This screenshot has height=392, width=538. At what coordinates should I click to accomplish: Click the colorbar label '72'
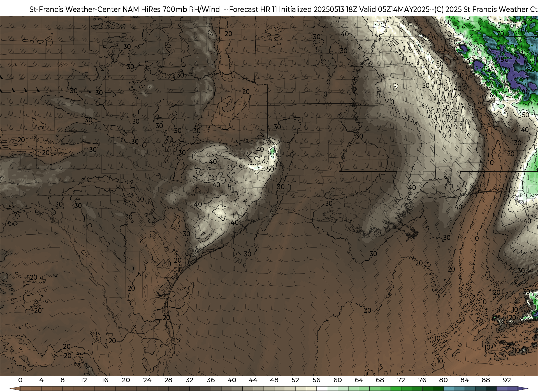[x=401, y=380]
